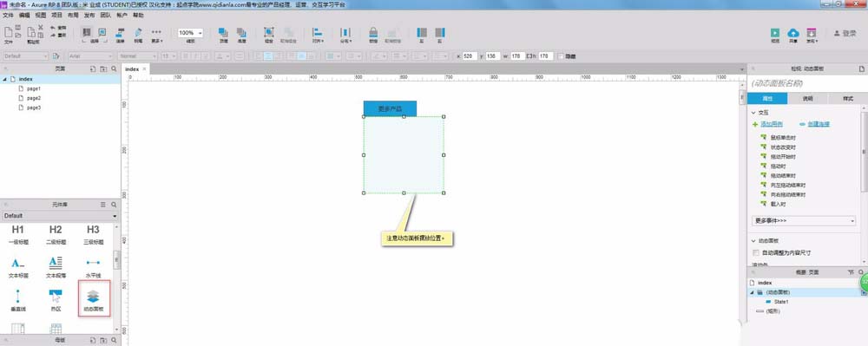Select the Pen tool
The width and height of the screenshot is (868, 346).
point(138,33)
